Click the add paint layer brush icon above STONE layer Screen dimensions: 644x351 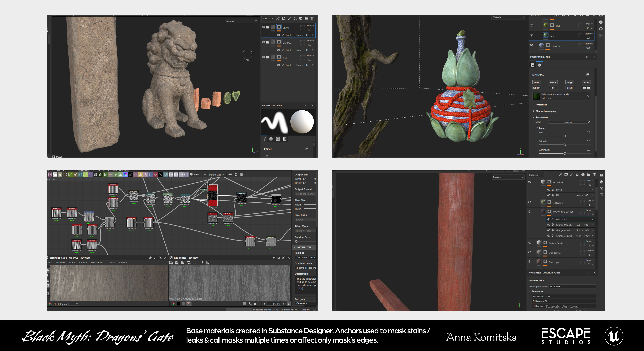289,19
